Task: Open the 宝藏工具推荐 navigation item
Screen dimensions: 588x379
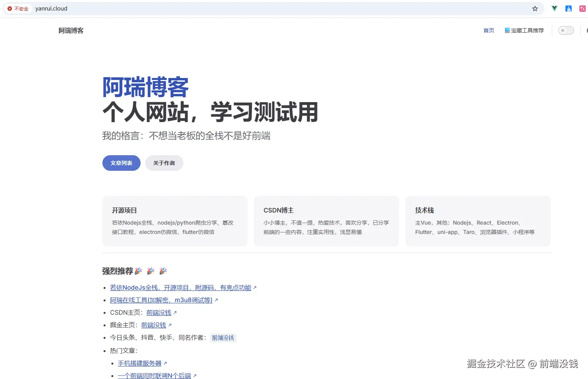Action: [524, 30]
